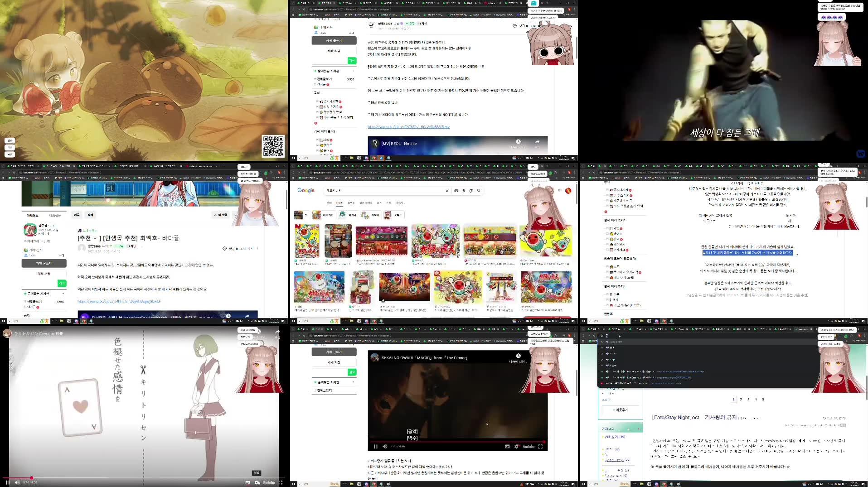The width and height of the screenshot is (868, 487).
Task: Open the settings gear on the SEKAI NO OWARI player
Action: tap(517, 447)
